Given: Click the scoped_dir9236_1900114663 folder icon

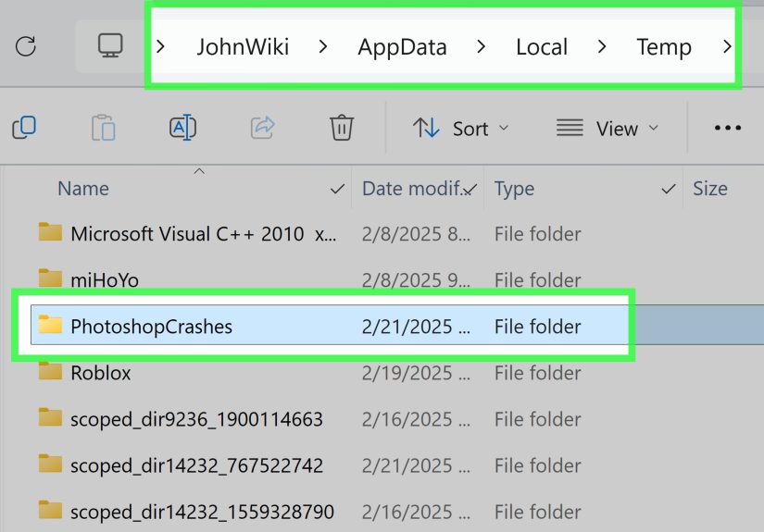Looking at the screenshot, I should pyautogui.click(x=50, y=416).
